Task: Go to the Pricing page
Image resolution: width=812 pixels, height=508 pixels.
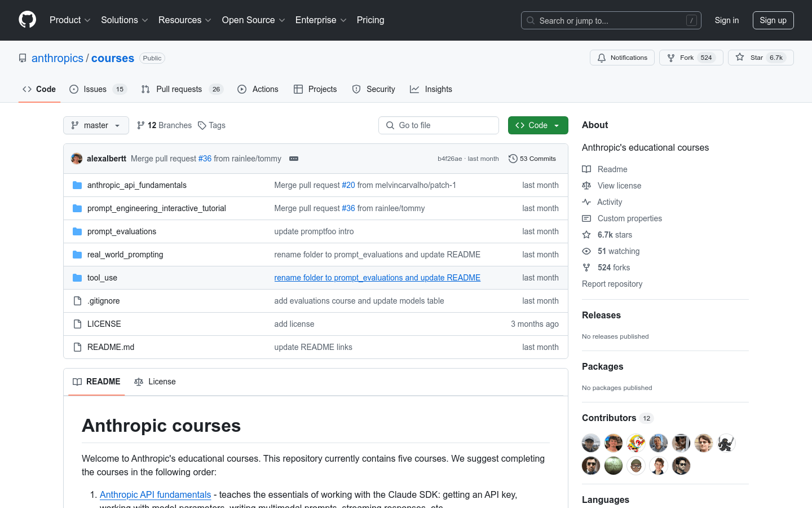Action: (370, 20)
